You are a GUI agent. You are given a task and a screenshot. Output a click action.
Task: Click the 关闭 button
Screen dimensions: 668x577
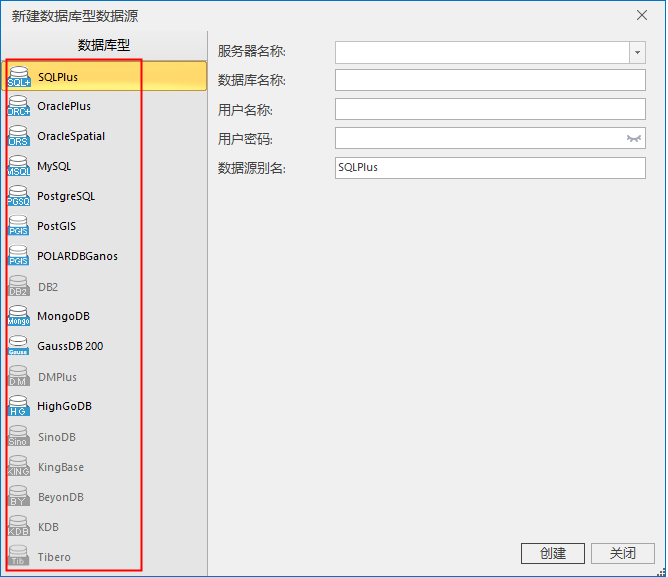(x=622, y=553)
